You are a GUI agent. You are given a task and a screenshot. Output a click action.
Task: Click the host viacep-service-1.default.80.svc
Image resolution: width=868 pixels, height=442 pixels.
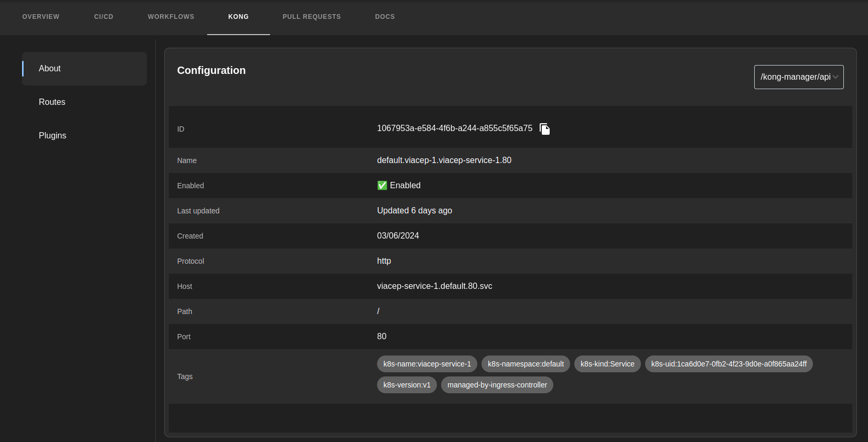point(435,286)
